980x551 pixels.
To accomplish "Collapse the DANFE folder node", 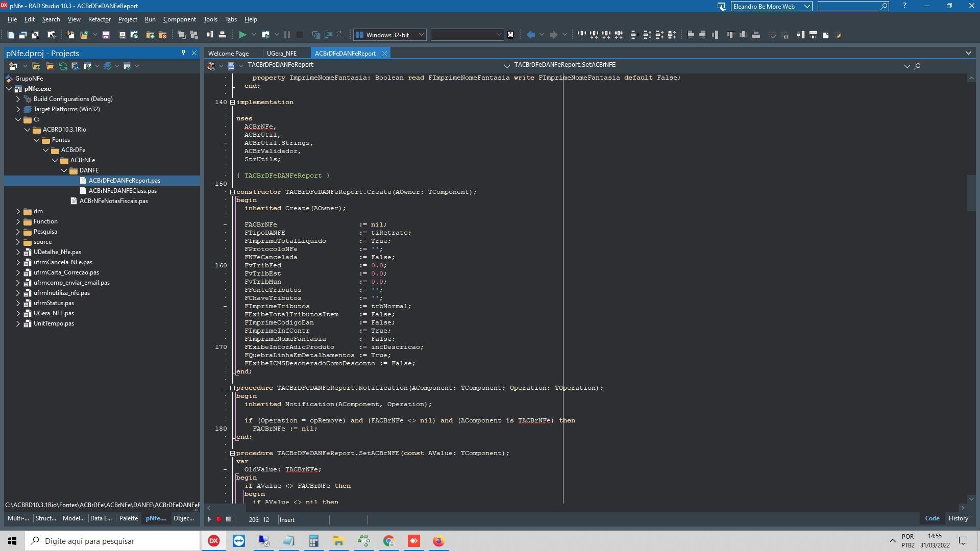I will [64, 170].
